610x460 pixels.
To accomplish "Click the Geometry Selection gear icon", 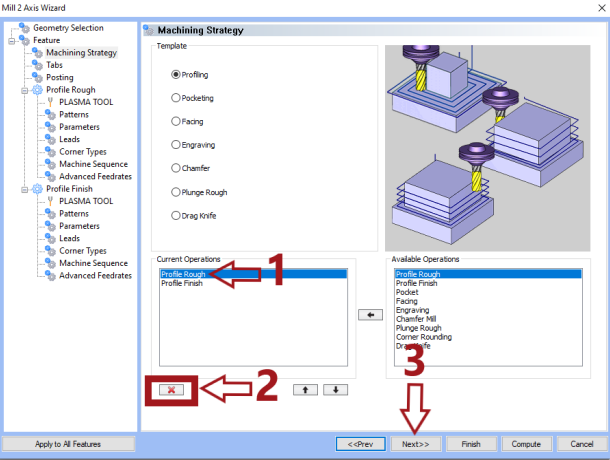I will tap(25, 28).
